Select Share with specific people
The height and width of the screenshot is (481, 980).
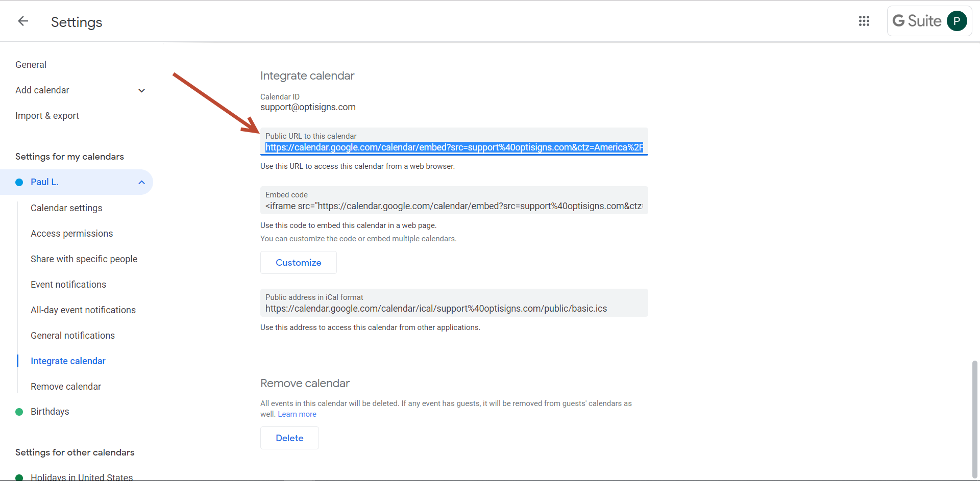click(x=84, y=259)
